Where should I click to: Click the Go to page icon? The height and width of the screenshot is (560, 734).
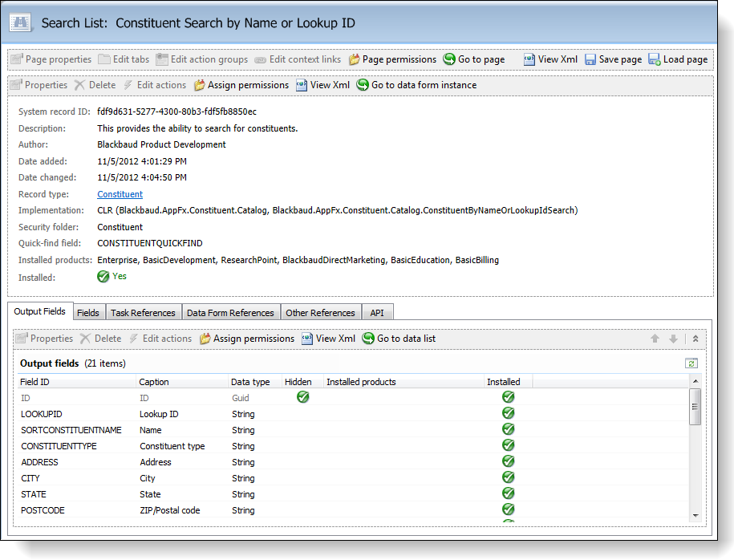coord(449,59)
